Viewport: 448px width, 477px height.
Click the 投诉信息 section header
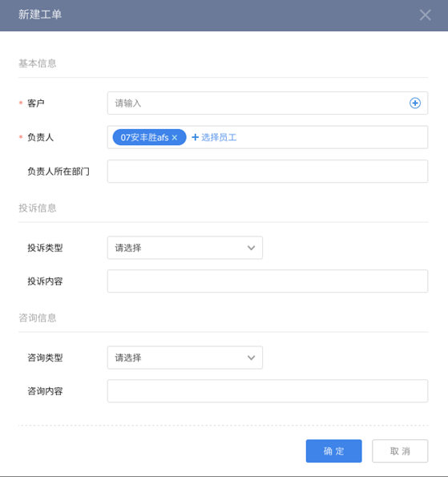(x=38, y=208)
